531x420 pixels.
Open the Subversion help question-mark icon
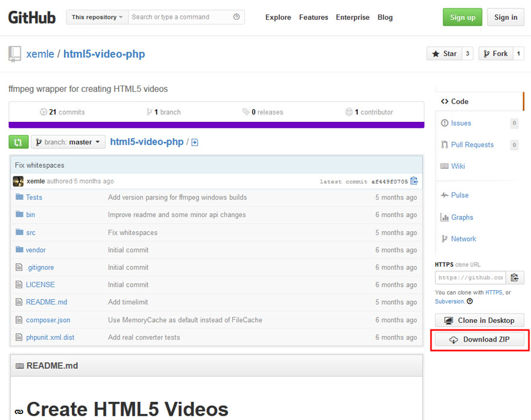tap(469, 301)
